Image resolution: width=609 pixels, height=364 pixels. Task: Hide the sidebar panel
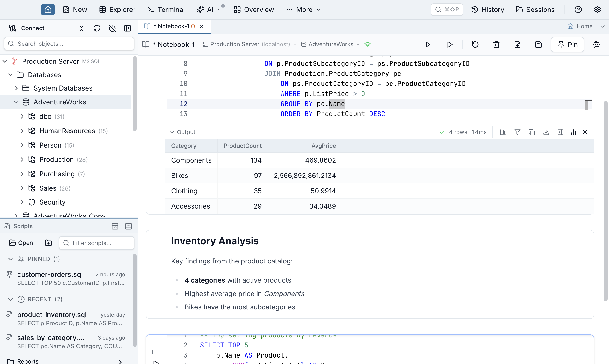click(128, 28)
